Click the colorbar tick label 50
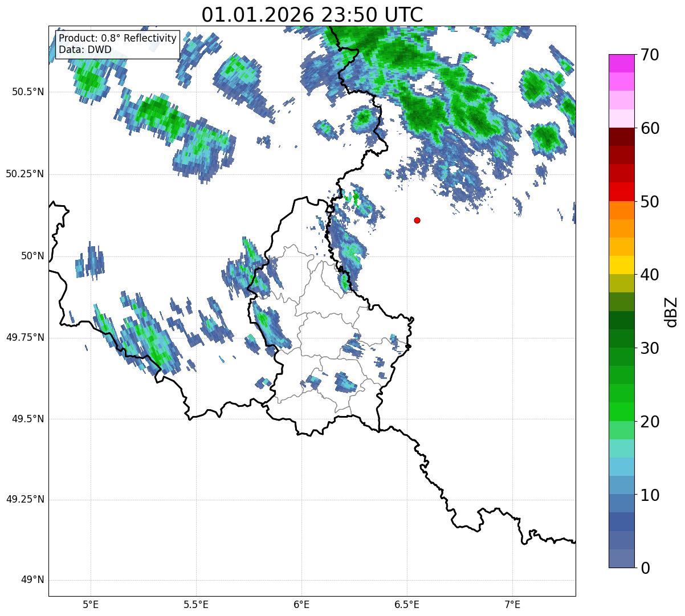Screen dimensions: 685x616 [650, 202]
